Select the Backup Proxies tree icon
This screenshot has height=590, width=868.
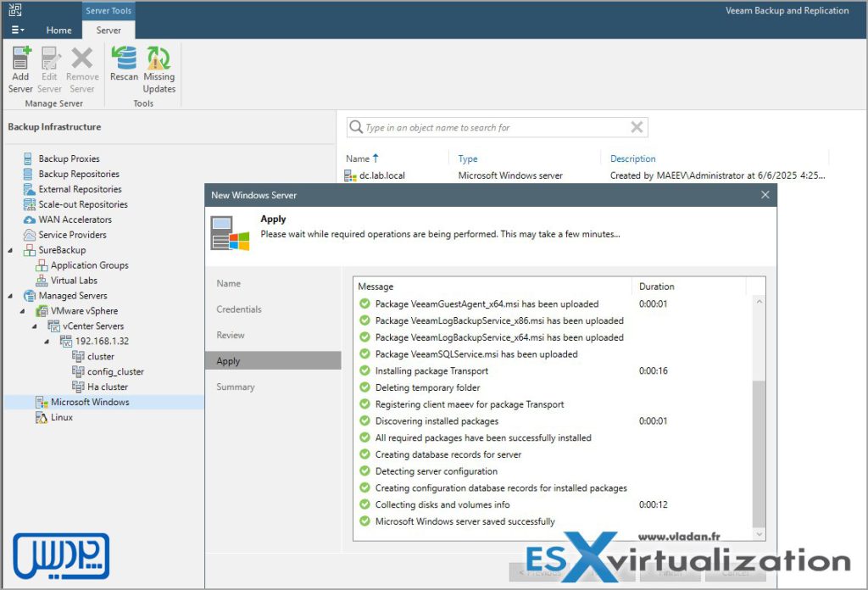(x=29, y=159)
